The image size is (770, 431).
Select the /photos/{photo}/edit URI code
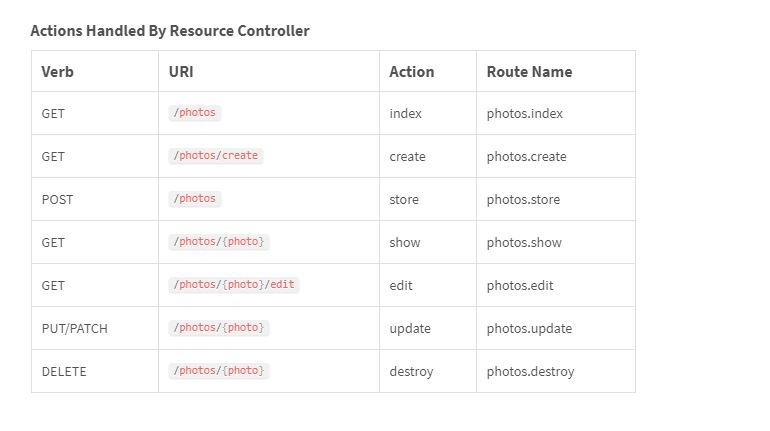click(x=234, y=285)
